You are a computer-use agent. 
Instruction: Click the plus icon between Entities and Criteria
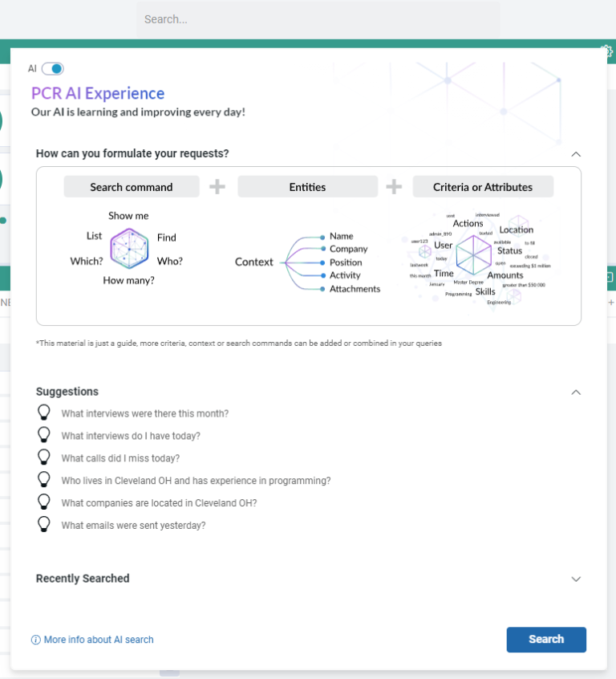[x=394, y=186]
